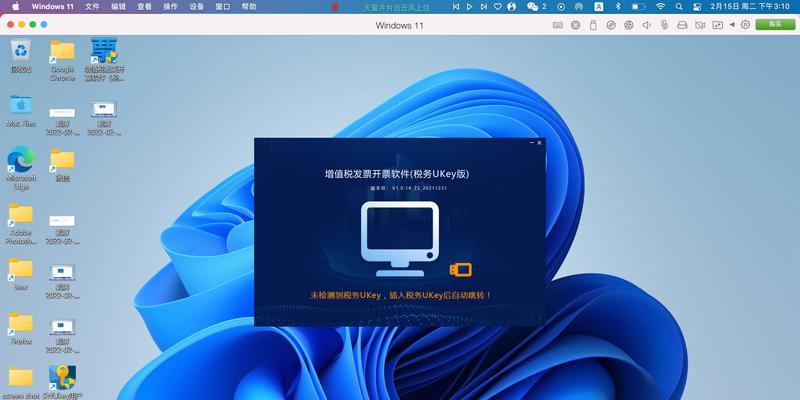This screenshot has width=800, height=400.
Task: Click the monitor illustration in the UKey dialog
Action: (400, 239)
